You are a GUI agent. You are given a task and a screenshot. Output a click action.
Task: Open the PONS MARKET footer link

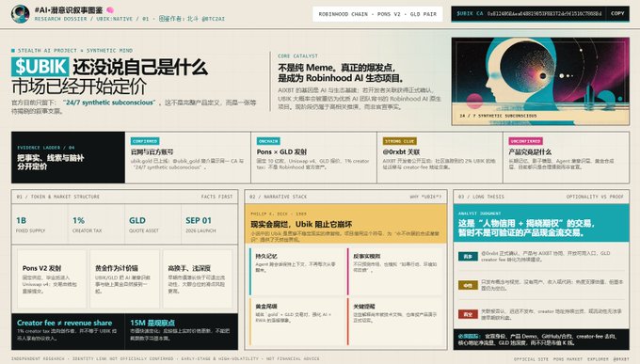coord(568,359)
